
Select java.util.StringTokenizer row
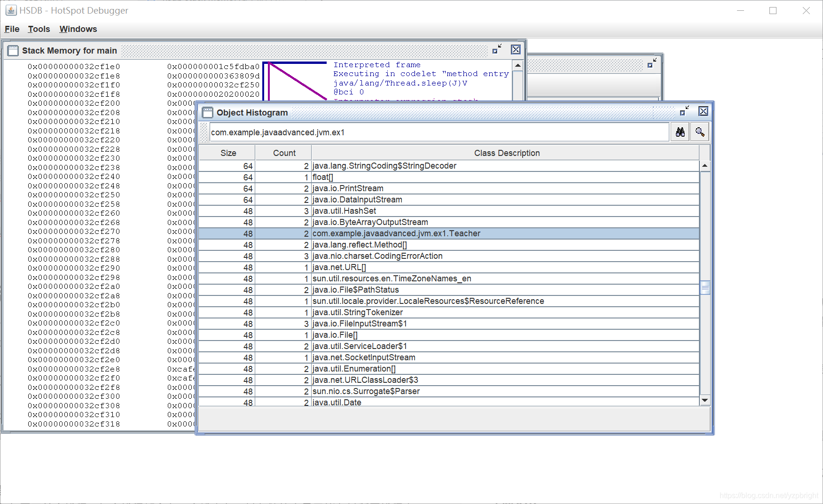click(x=449, y=312)
